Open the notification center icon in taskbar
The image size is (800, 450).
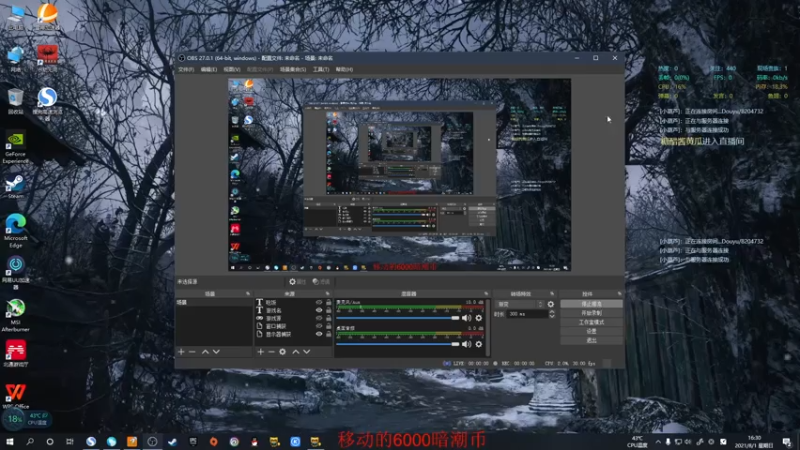click(787, 442)
